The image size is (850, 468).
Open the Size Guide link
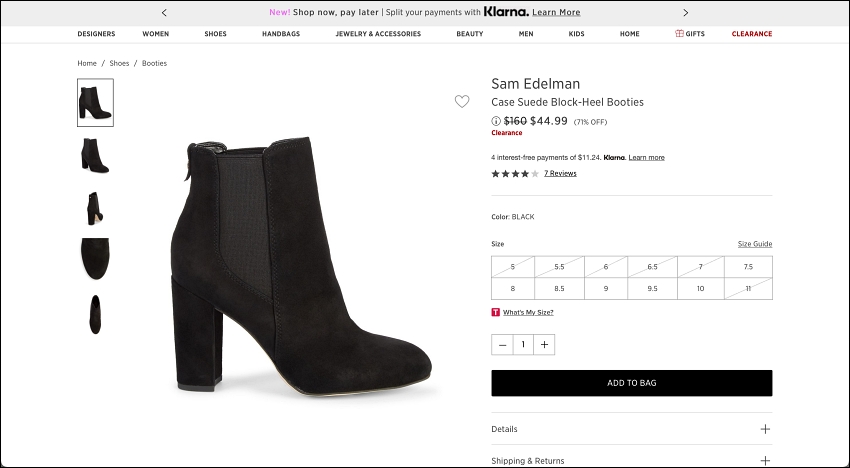point(755,244)
